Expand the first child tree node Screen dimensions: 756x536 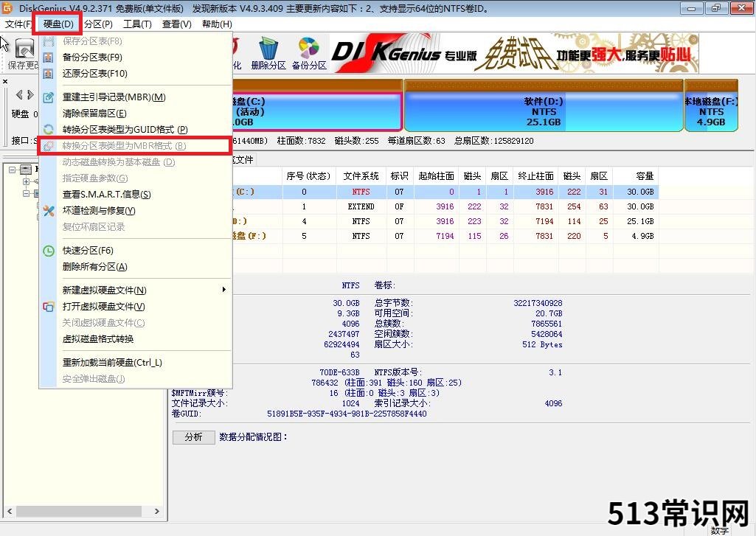pyautogui.click(x=26, y=181)
